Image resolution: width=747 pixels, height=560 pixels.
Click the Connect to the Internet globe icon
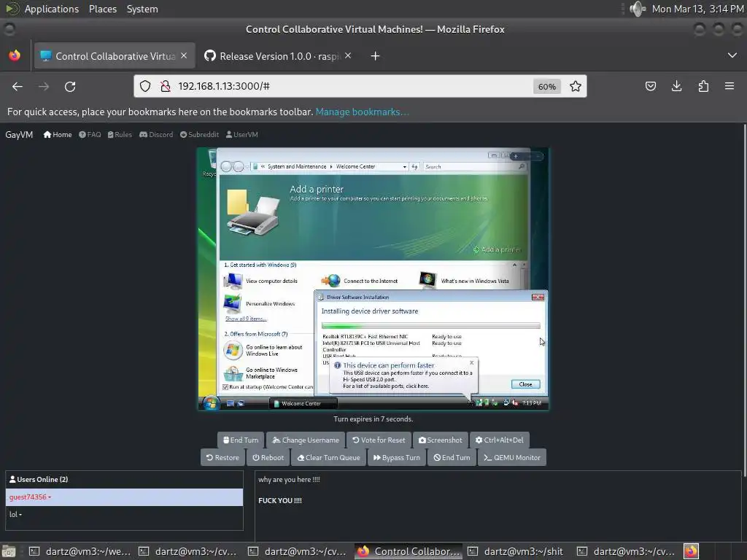pos(330,281)
